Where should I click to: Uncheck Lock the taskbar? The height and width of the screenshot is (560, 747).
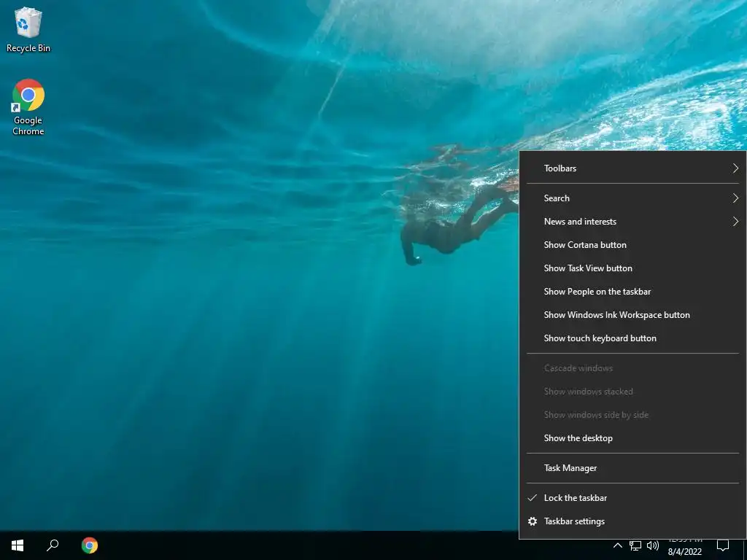pos(632,498)
